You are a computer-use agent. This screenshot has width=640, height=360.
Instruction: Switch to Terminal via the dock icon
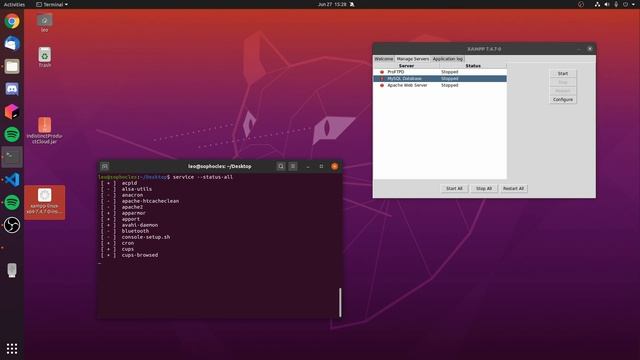click(12, 157)
